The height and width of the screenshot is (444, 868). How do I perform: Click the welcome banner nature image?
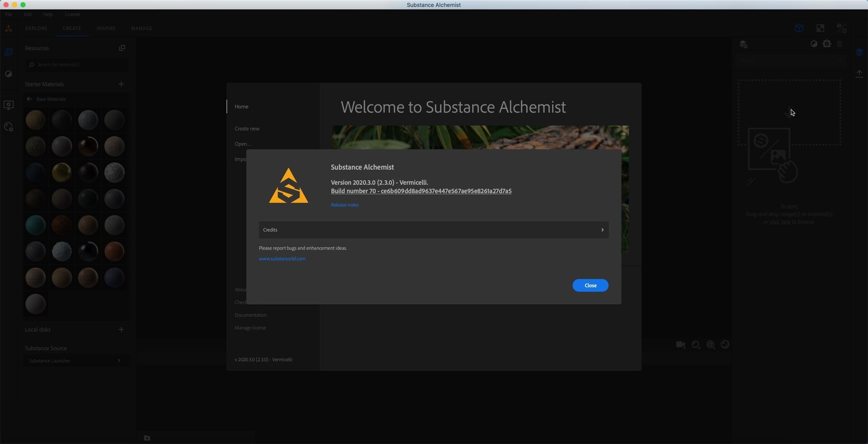click(x=480, y=137)
